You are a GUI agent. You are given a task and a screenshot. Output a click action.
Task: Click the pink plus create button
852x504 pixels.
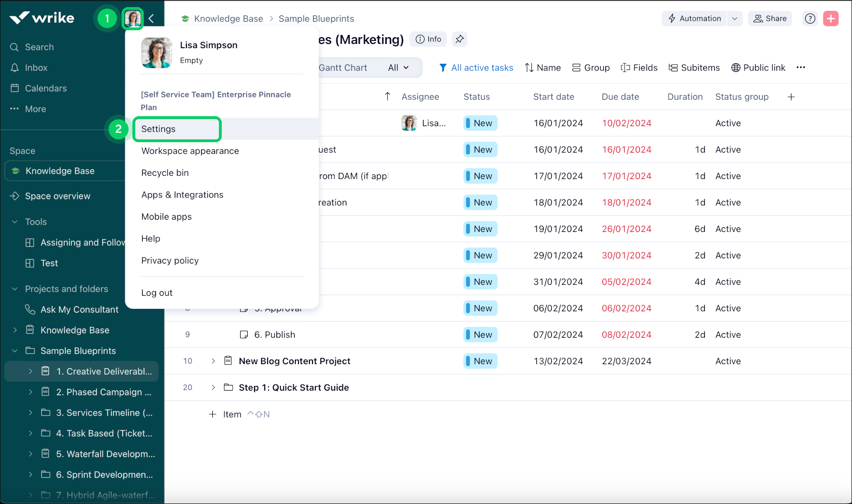831,18
